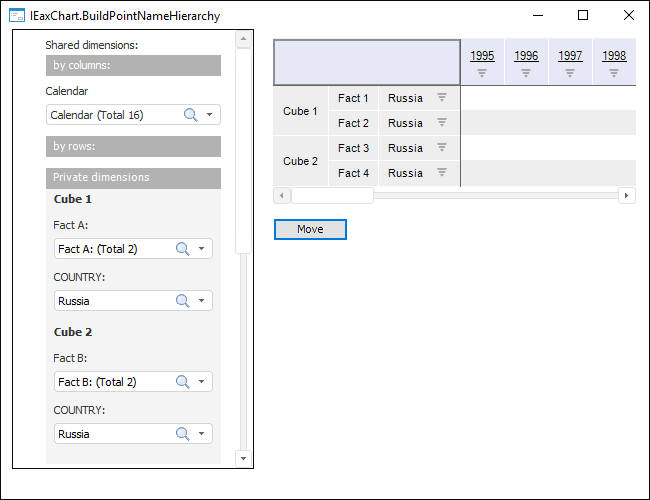Click the Fact B search magnifier icon
The height and width of the screenshot is (500, 650).
pos(182,382)
